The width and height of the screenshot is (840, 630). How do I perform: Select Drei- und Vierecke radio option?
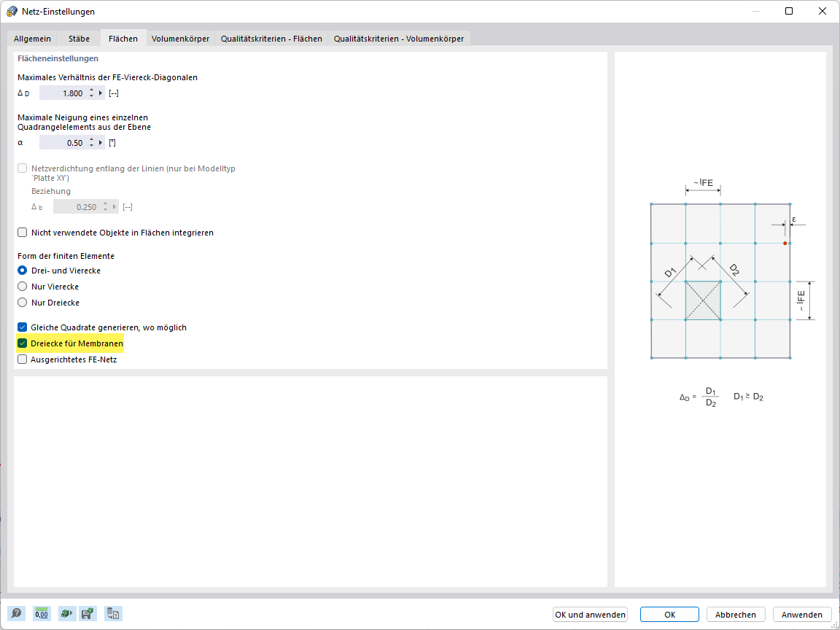click(23, 271)
